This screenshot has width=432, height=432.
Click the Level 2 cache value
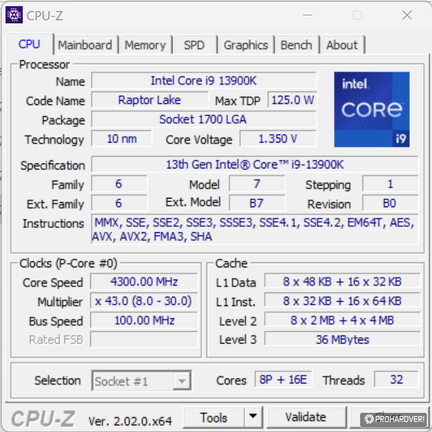tap(342, 321)
